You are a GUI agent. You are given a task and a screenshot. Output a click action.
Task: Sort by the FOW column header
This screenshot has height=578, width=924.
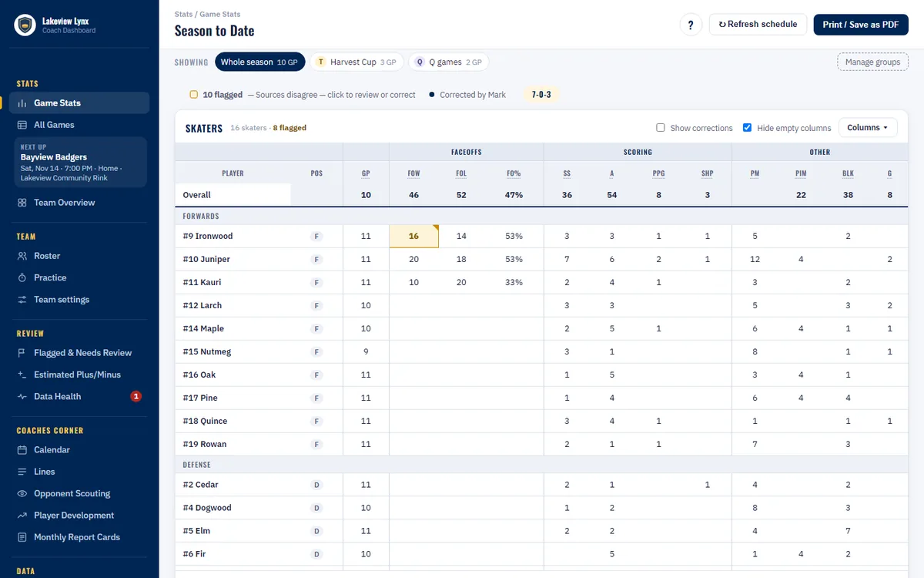click(x=413, y=173)
